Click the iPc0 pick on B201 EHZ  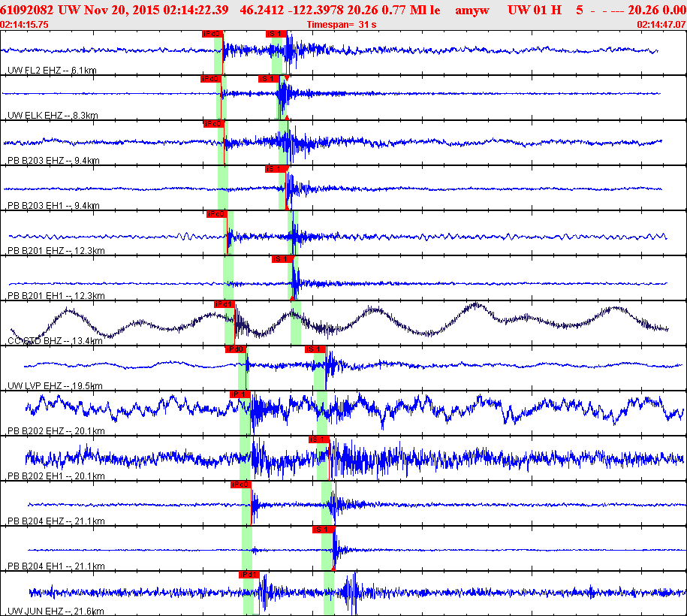(217, 214)
